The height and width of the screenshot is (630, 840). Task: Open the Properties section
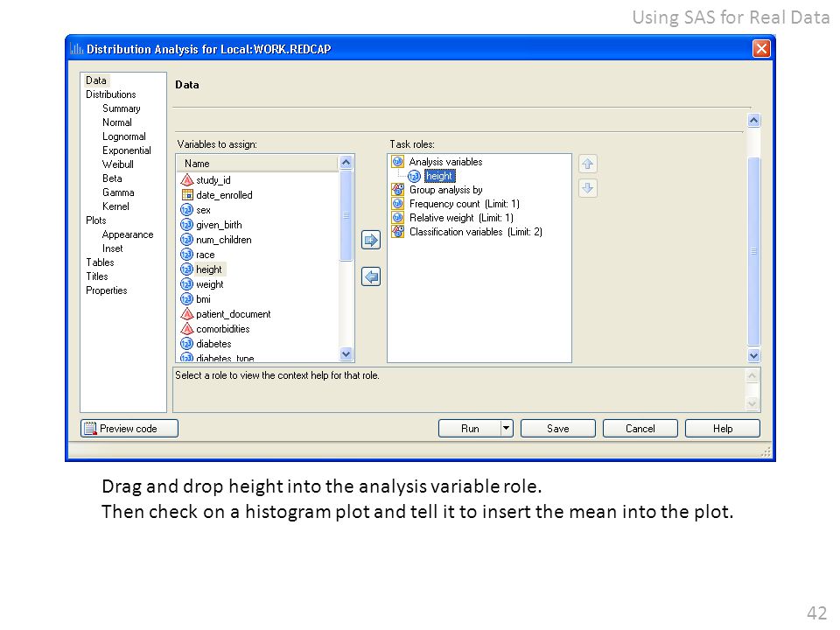click(107, 290)
